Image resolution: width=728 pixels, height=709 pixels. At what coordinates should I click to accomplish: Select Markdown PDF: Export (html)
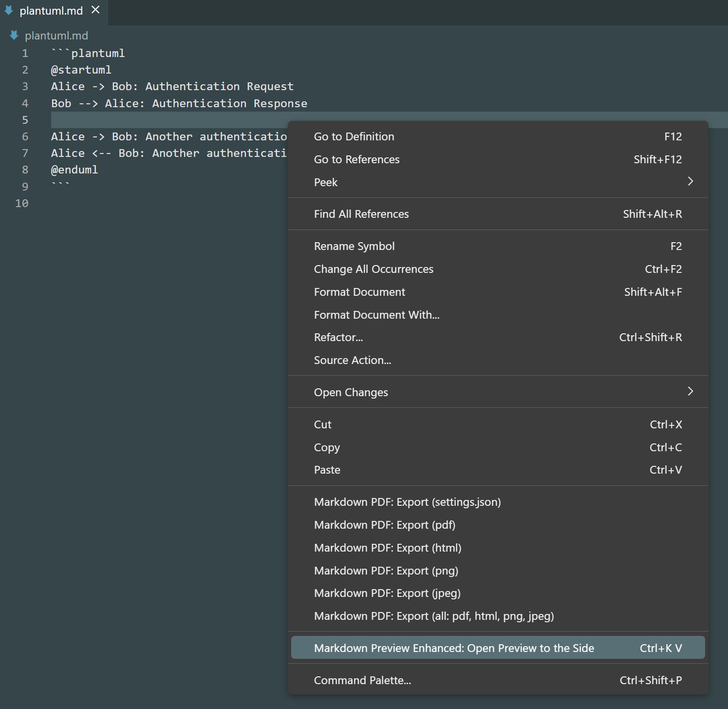(498, 548)
